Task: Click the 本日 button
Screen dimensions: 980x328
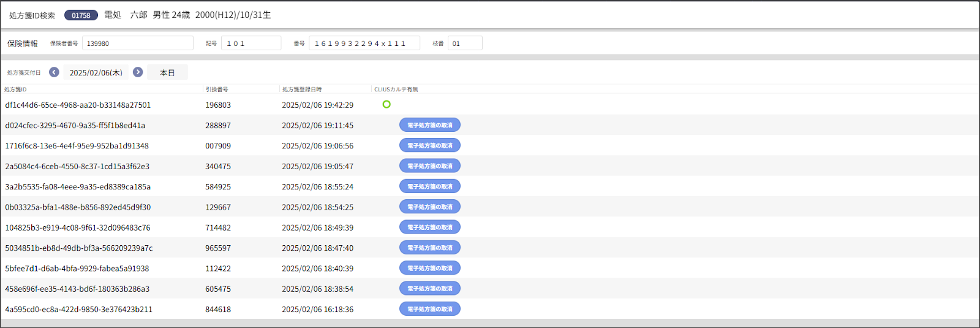Action: 167,72
